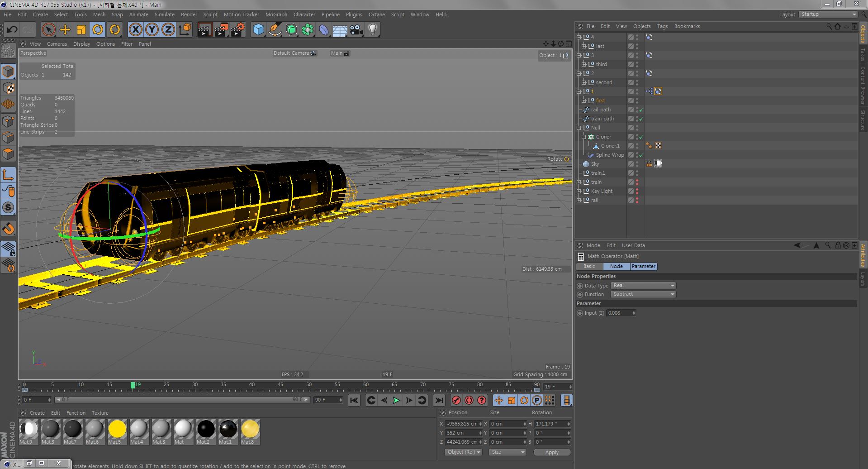Image resolution: width=868 pixels, height=469 pixels.
Task: Toggle Enable Axis tool
Action: pyautogui.click(x=8, y=174)
